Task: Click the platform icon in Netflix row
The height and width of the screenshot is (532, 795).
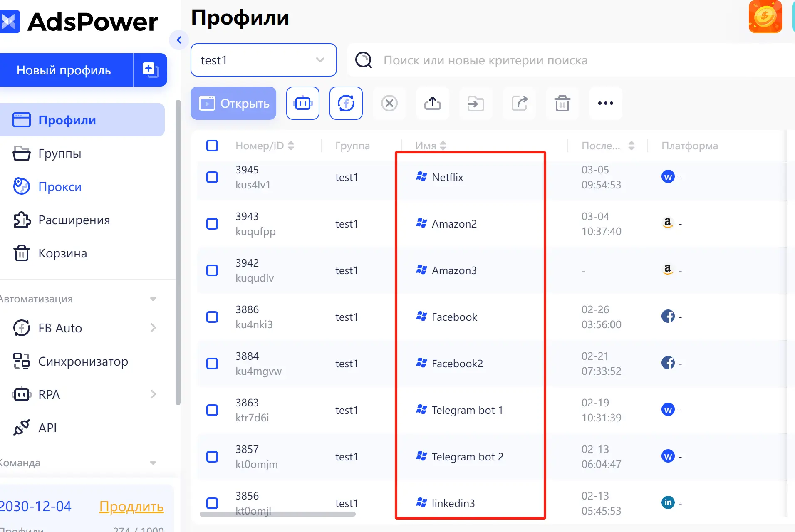Action: [x=668, y=177]
